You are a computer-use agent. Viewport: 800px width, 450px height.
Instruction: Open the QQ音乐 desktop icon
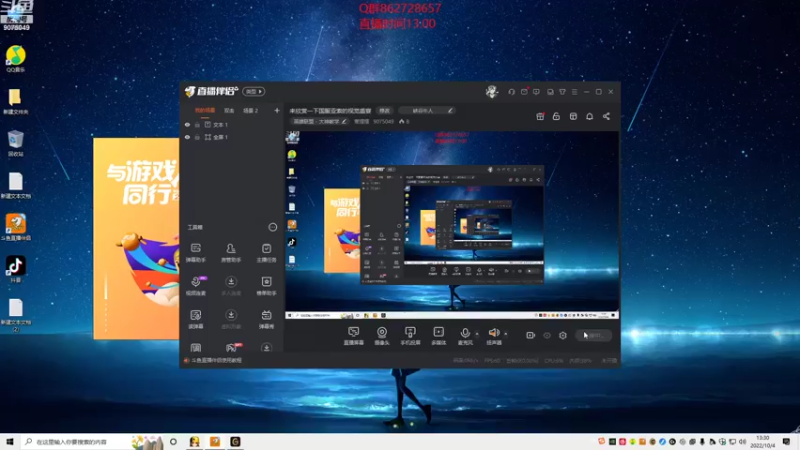15,59
